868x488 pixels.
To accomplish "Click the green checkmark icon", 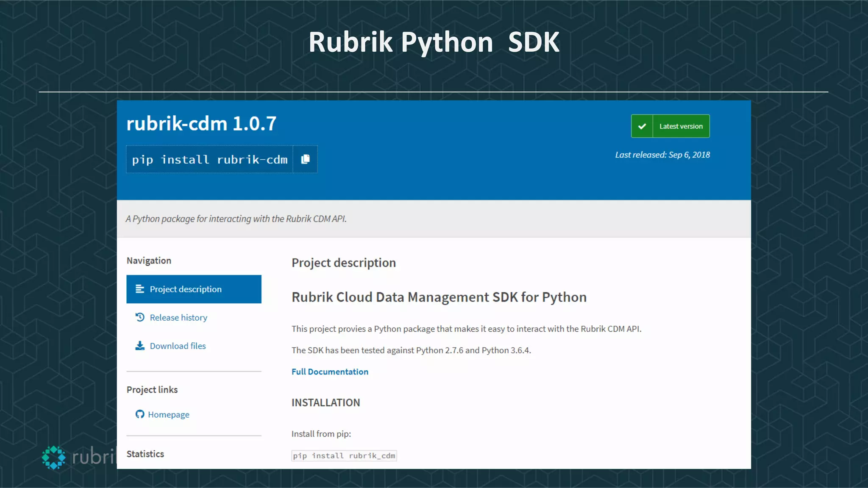I will pyautogui.click(x=642, y=126).
